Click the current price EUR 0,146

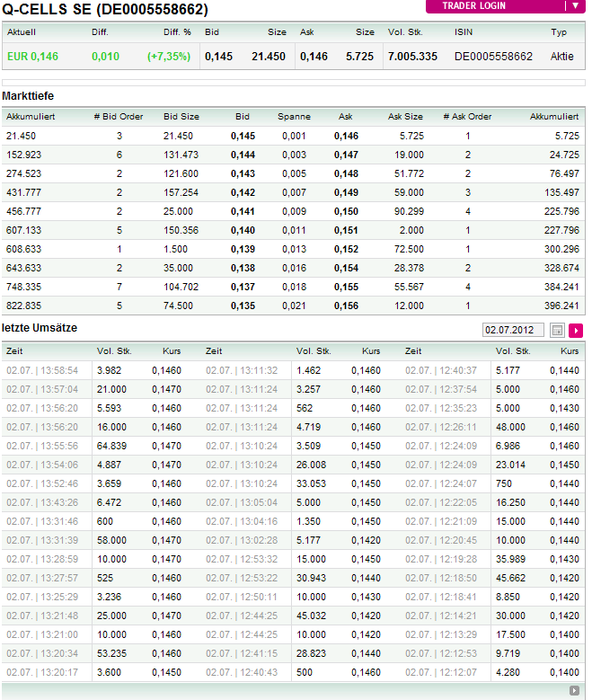33,56
